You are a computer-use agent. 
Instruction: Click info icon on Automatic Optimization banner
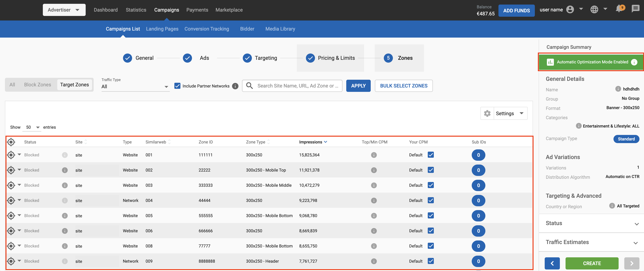coord(634,62)
